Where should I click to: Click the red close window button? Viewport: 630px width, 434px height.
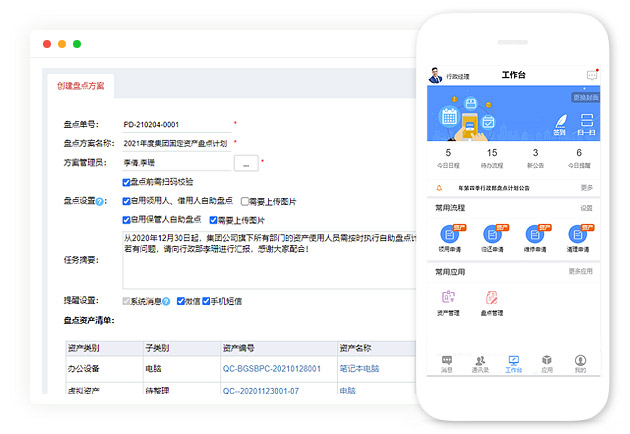click(x=47, y=44)
